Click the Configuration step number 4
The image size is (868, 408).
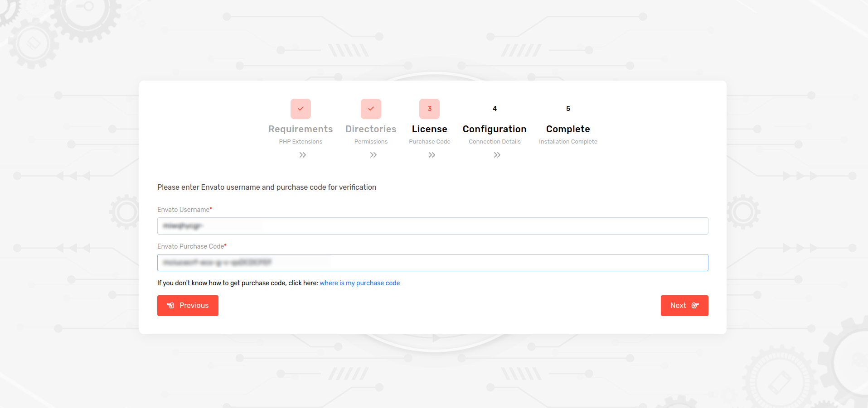[x=495, y=109]
